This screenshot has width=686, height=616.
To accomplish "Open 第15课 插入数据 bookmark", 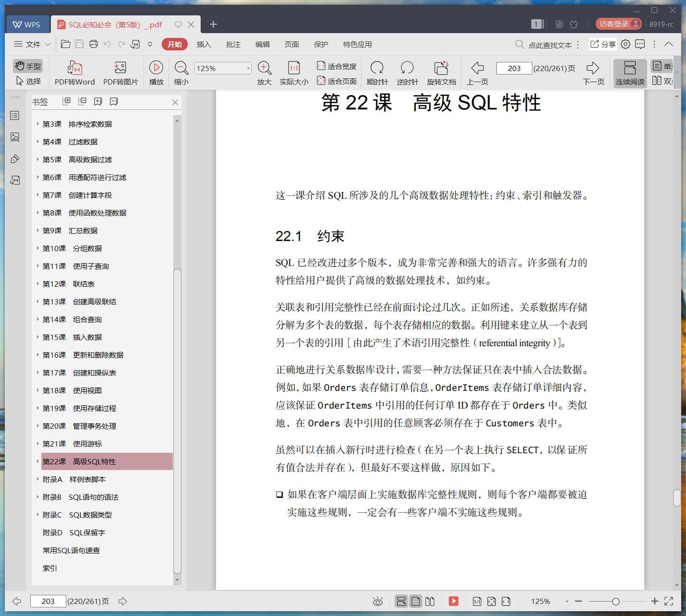I will 72,337.
